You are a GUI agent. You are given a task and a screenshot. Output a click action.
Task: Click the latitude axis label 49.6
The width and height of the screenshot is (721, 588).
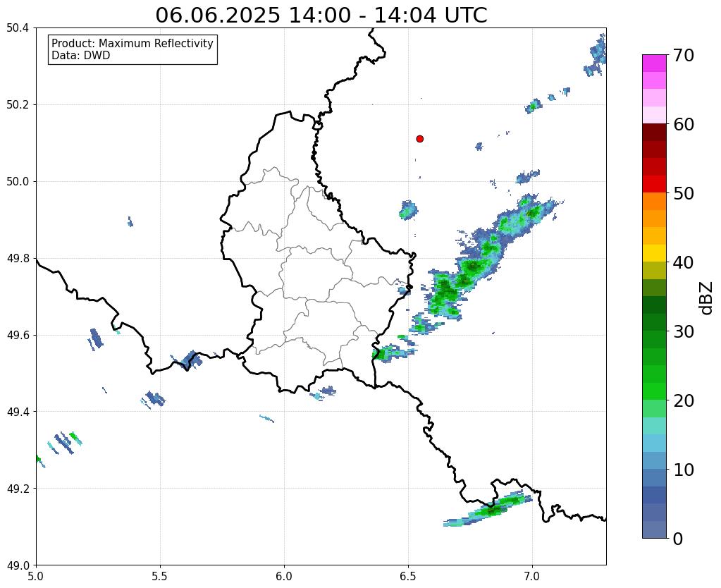18,335
